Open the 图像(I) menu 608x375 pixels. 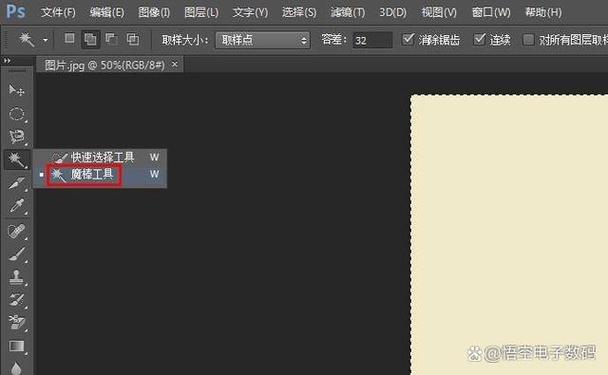tap(154, 12)
